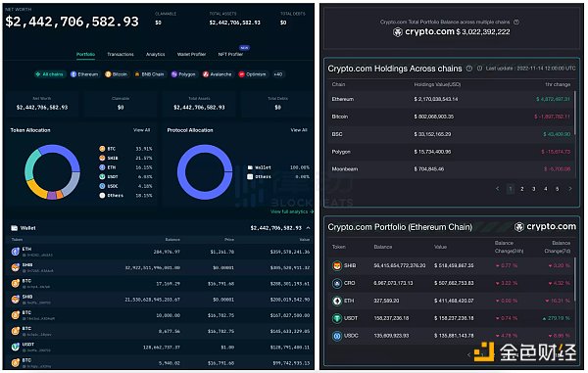The height and width of the screenshot is (373, 588).
Task: Go to previous page in Holdings pagination
Action: pyautogui.click(x=497, y=189)
